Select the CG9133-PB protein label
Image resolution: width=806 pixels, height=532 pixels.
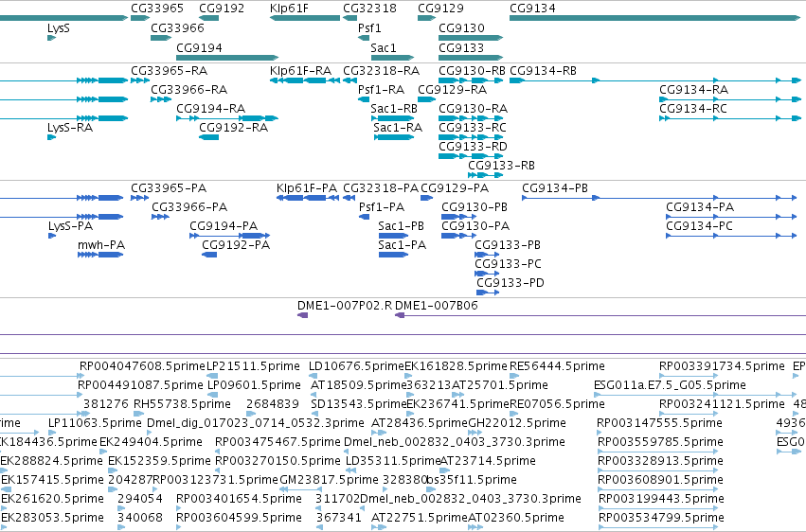[508, 245]
